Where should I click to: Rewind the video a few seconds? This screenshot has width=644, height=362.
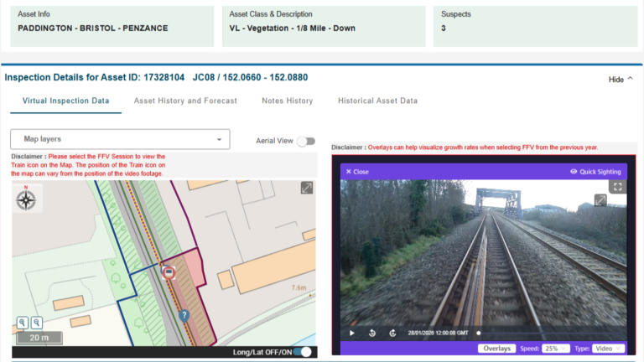[372, 333]
